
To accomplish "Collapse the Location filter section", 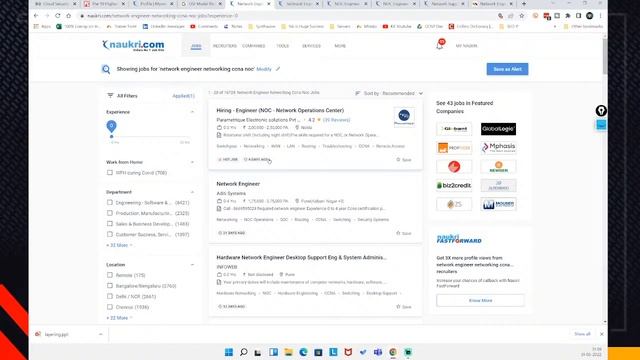I will (192, 264).
